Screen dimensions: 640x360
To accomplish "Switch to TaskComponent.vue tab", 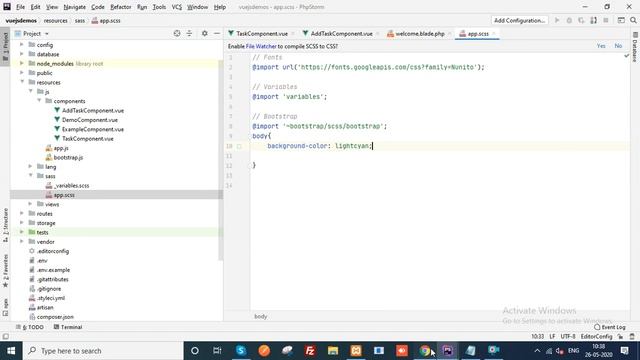I will (262, 33).
